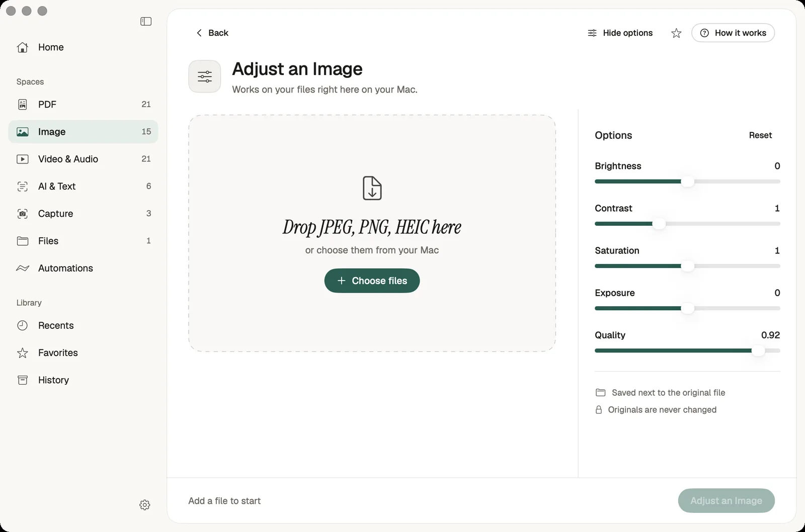The image size is (805, 532).
Task: Click the Brightness slider
Action: 687,182
